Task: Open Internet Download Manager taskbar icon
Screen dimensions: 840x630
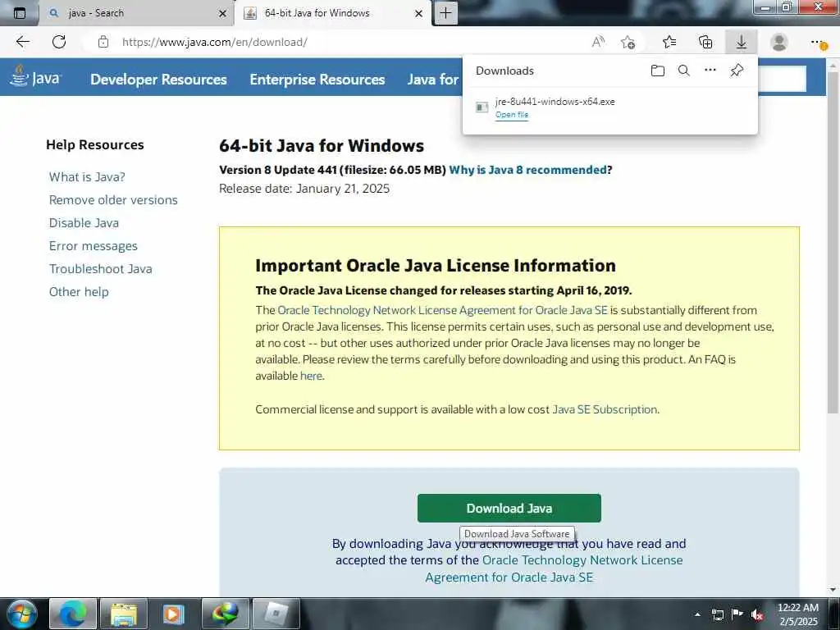Action: (x=225, y=614)
